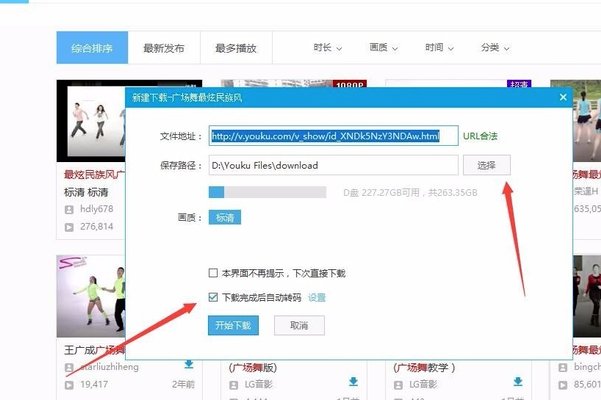Open the 设置 transcoding link
Viewport: 601px width, 400px height.
[317, 297]
